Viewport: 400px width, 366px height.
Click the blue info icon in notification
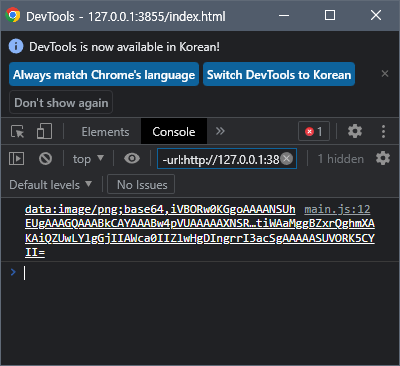click(16, 46)
